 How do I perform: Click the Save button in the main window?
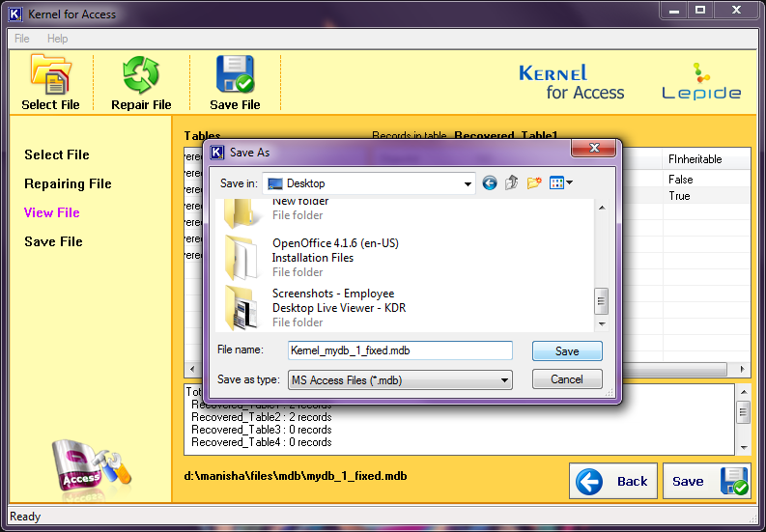coord(706,481)
